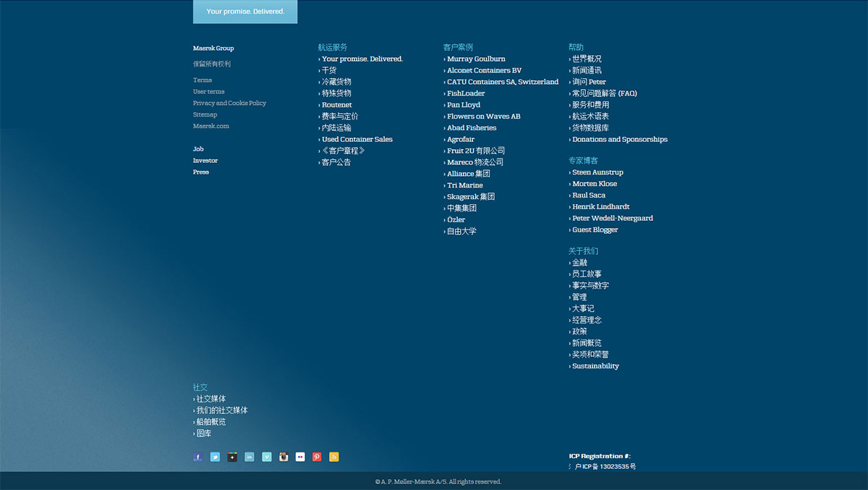Screen dimensions: 868x490
Task: Open the Pan Lloyd link
Action: coord(462,105)
